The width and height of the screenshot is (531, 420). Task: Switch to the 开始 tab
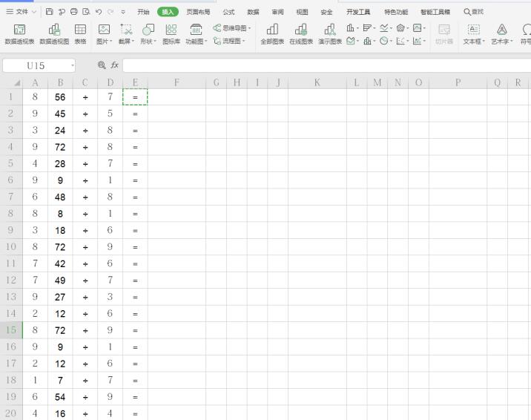tap(143, 12)
